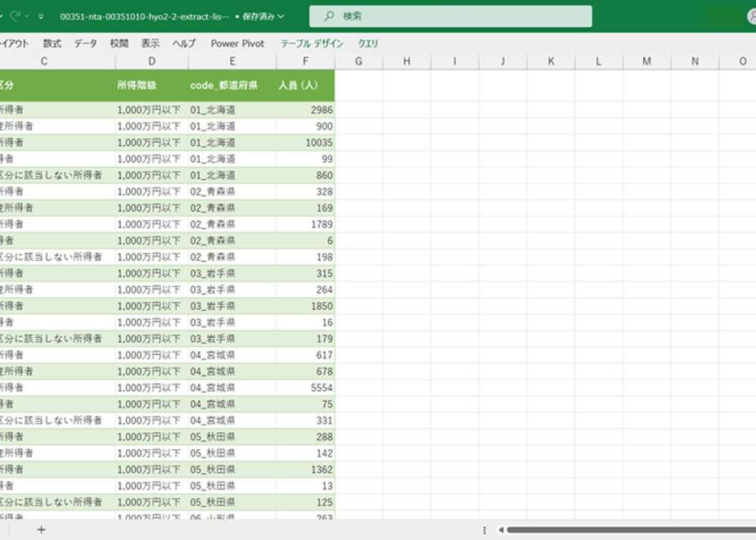Click the horizontal scrollbar thumb
Screen dimensions: 756x540
(631, 530)
